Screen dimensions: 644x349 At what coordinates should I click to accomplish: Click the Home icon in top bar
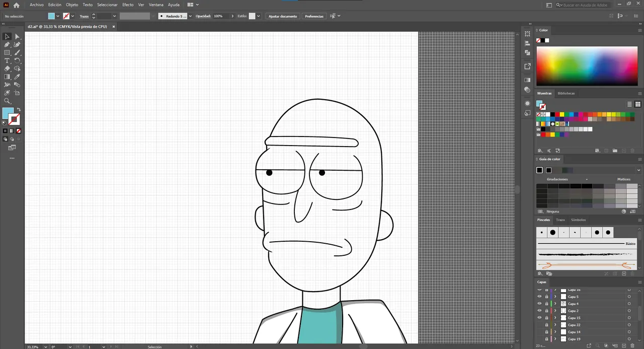tap(16, 5)
